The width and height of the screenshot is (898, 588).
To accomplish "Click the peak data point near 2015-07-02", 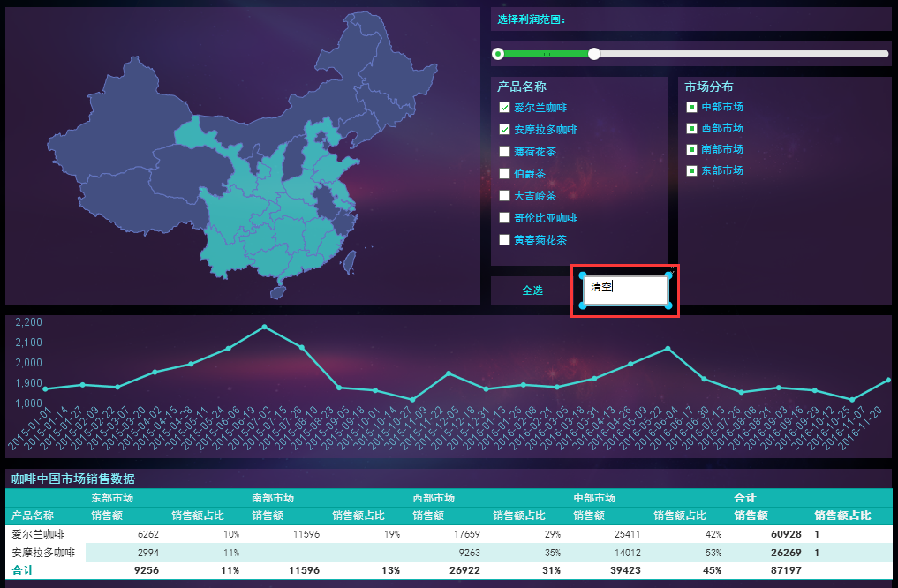I will tap(264, 327).
